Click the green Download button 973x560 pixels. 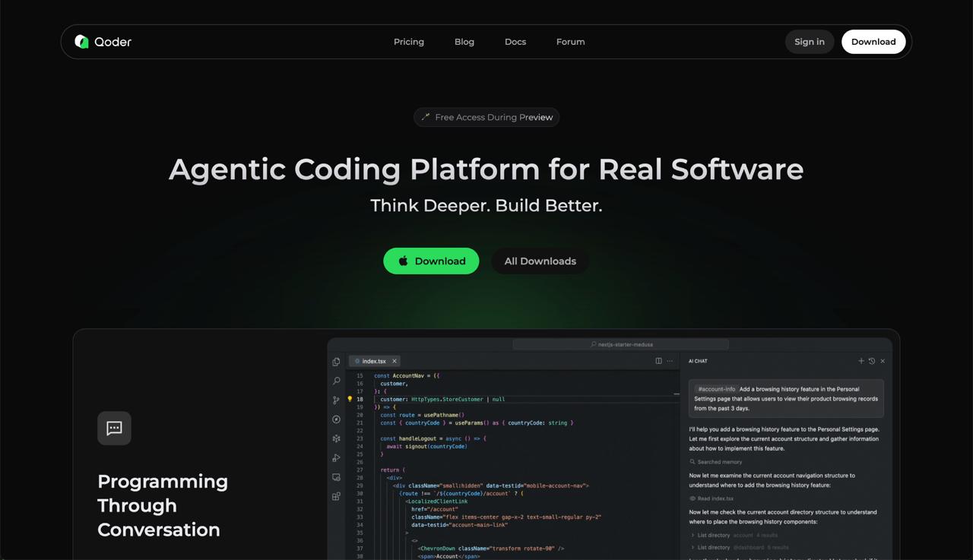pyautogui.click(x=431, y=261)
